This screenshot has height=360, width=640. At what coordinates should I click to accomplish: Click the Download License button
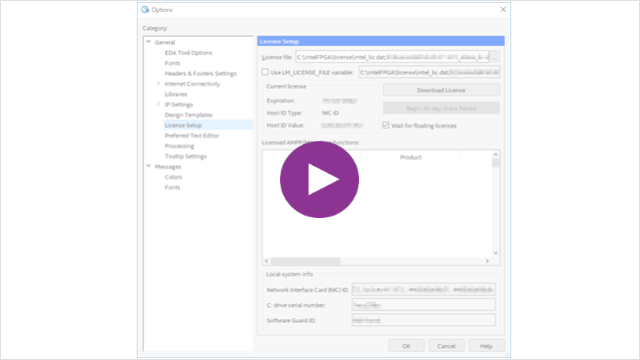(441, 90)
